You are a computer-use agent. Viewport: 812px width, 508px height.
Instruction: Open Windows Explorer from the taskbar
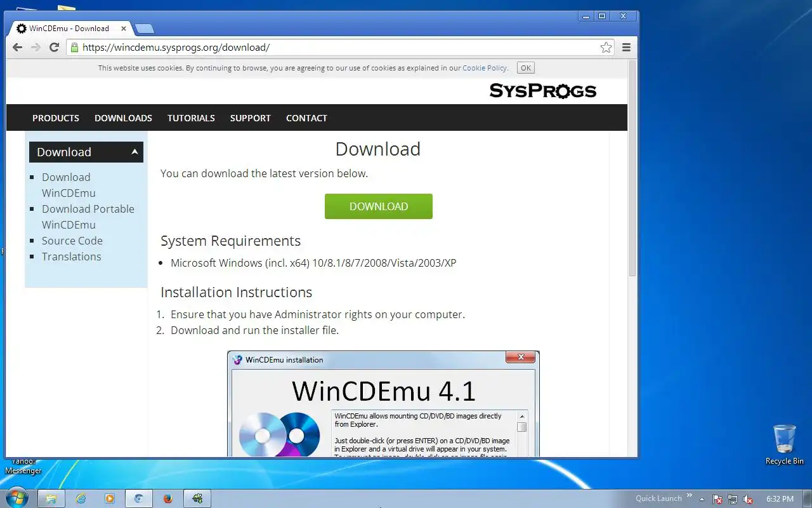51,498
